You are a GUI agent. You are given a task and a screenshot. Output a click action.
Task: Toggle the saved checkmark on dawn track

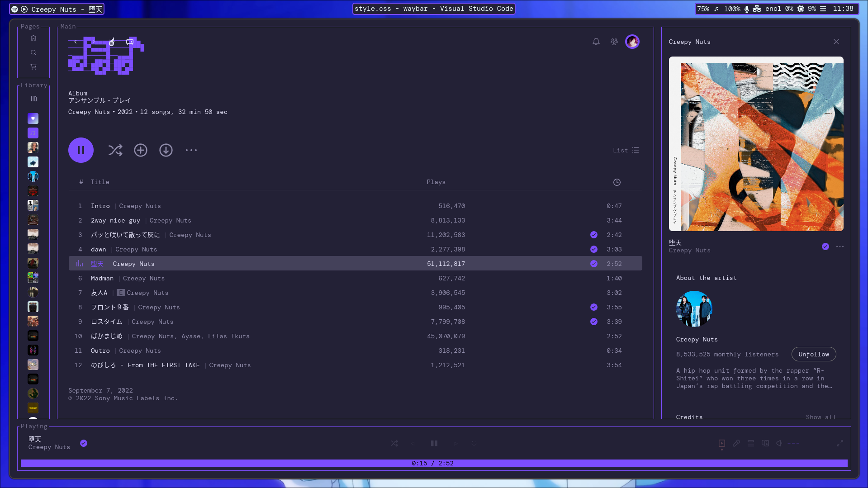point(594,249)
